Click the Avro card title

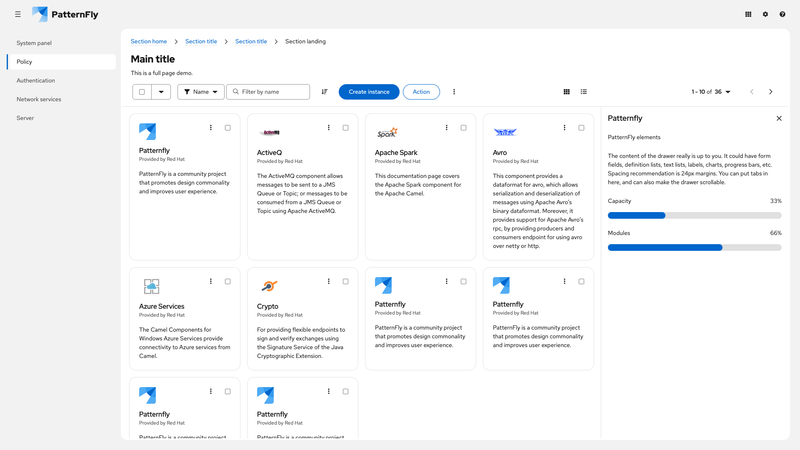click(x=499, y=153)
